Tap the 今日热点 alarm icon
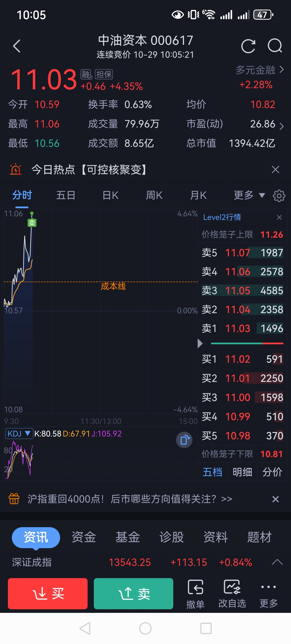The image size is (291, 644). [16, 169]
